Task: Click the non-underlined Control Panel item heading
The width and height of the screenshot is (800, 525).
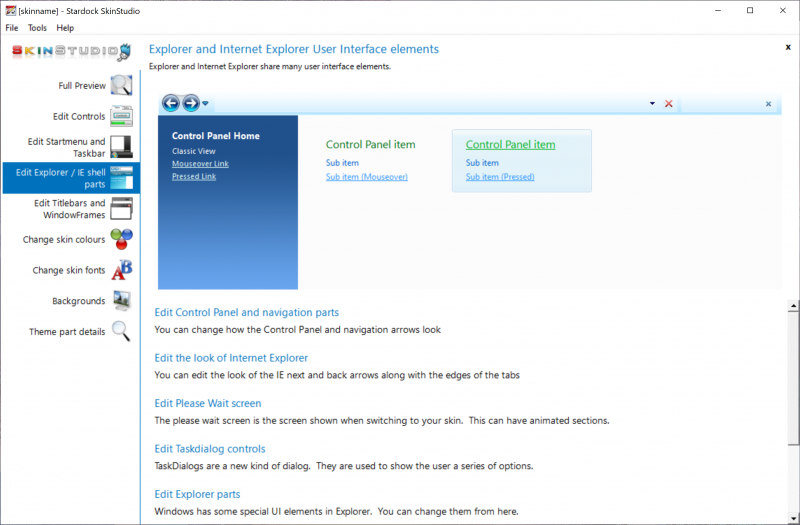Action: pos(370,144)
